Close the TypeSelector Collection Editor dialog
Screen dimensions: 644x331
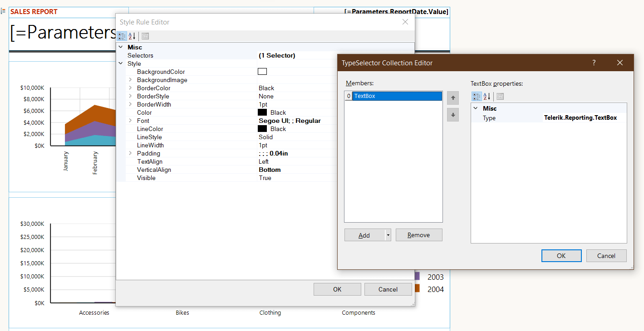tap(620, 63)
